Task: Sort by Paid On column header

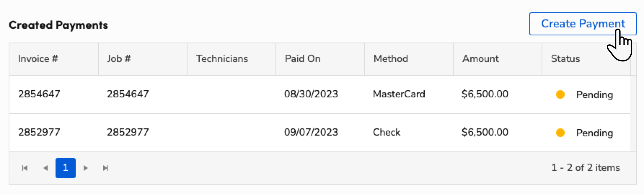Action: [x=303, y=59]
